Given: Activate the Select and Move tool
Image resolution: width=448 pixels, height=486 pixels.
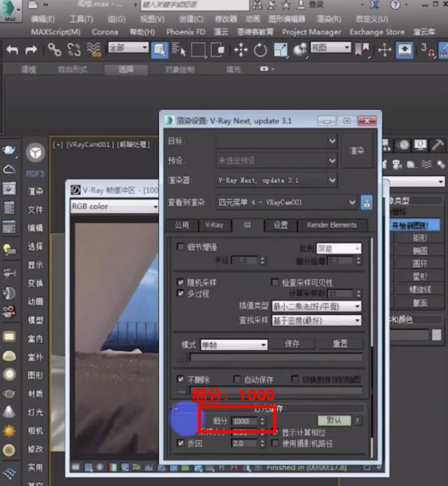Looking at the screenshot, I should click(241, 50).
